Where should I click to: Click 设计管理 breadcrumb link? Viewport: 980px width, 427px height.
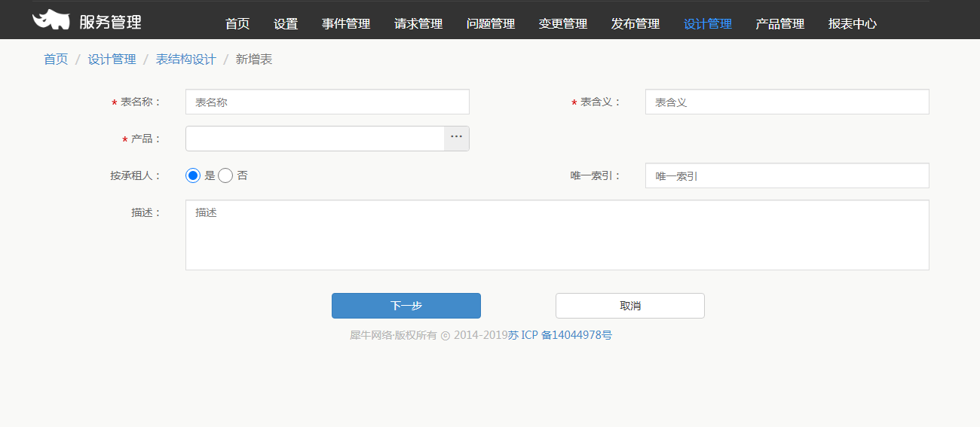click(112, 59)
